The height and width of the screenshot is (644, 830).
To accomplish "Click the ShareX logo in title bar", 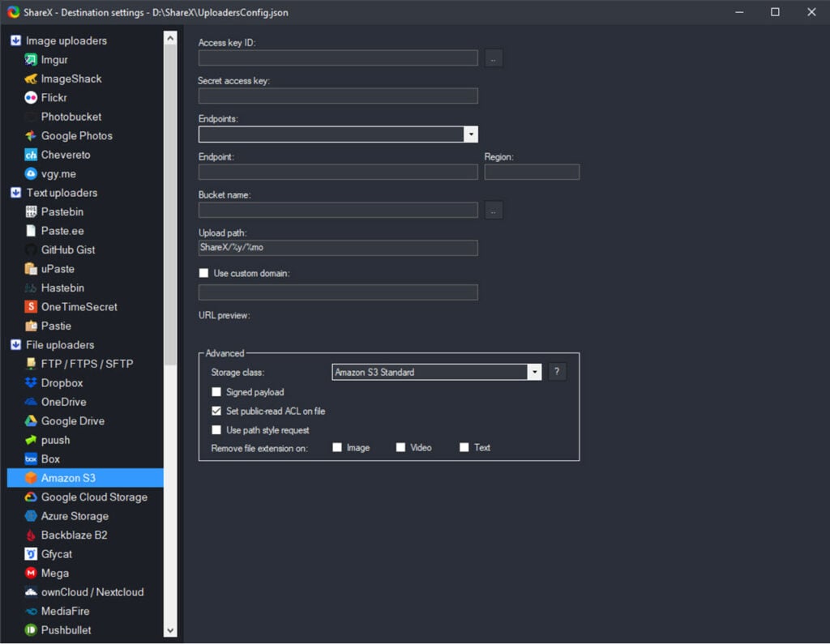I will click(x=13, y=12).
